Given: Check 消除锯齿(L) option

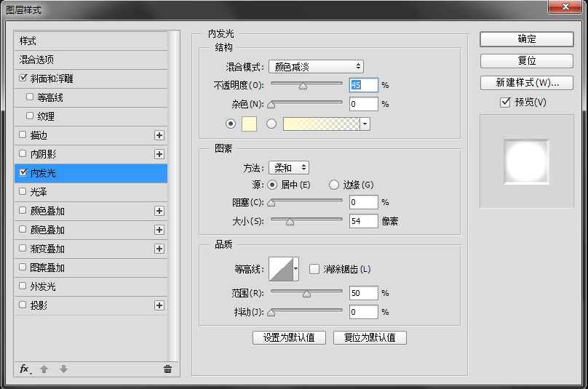Looking at the screenshot, I should click(314, 269).
